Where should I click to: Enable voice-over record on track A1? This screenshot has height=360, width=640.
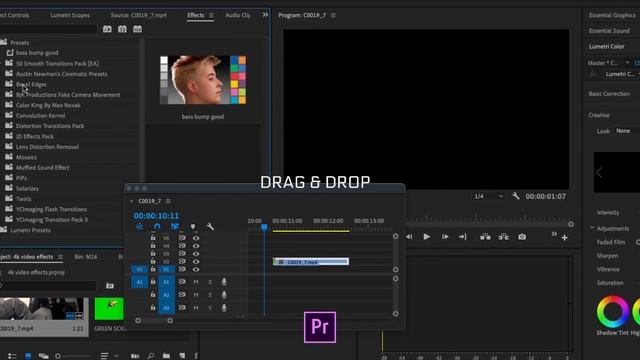click(x=224, y=282)
